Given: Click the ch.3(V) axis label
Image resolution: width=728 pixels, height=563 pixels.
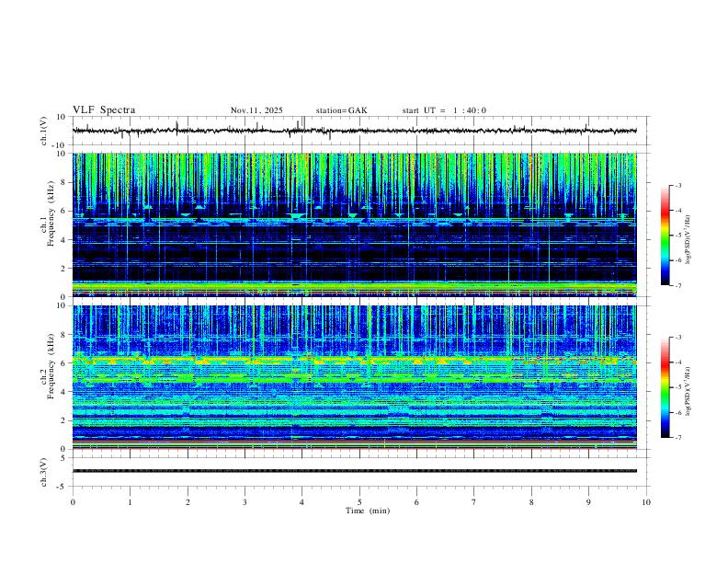Looking at the screenshot, I should tap(44, 472).
